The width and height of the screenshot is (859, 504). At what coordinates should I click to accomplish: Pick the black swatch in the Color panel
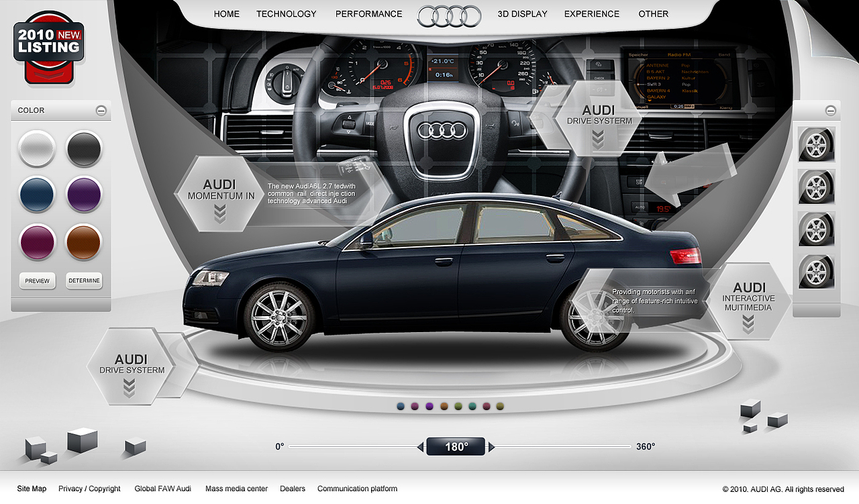click(x=84, y=149)
